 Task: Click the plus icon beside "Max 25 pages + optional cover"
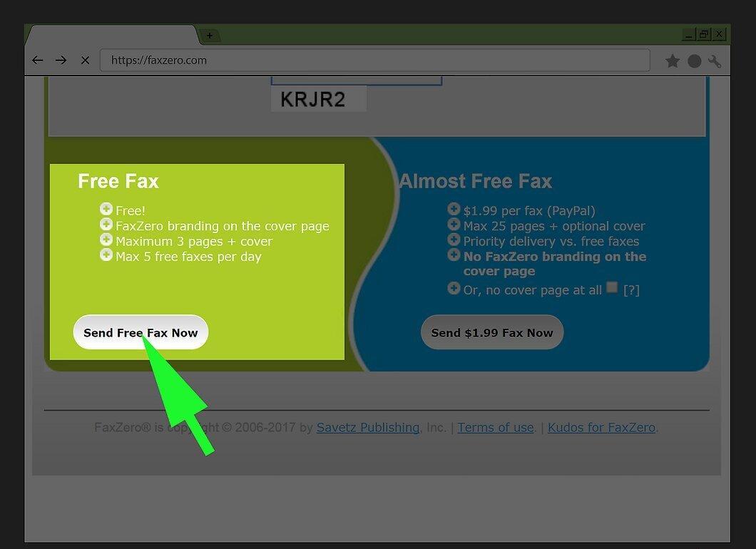tap(454, 224)
